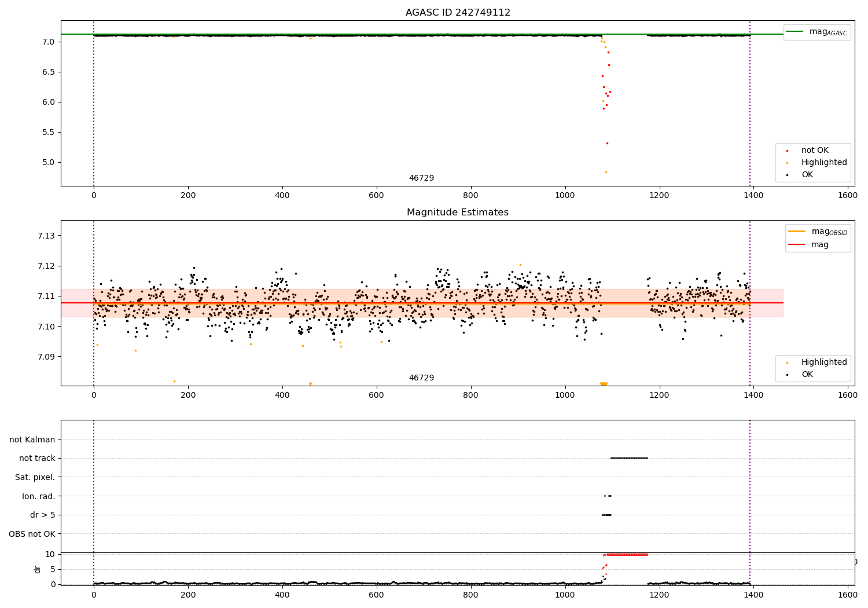Screen dimensions: 868x608
Task: Click the green mag AGASC line swatch
Action: [x=795, y=32]
